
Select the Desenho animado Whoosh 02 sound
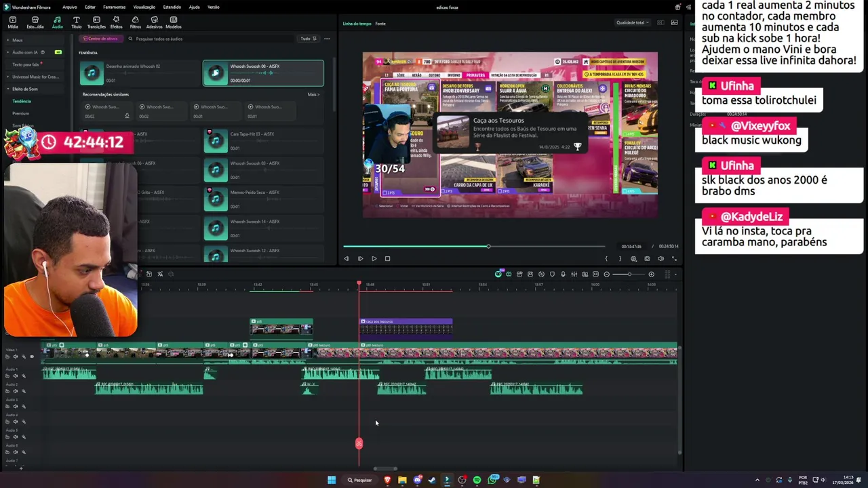tap(139, 73)
